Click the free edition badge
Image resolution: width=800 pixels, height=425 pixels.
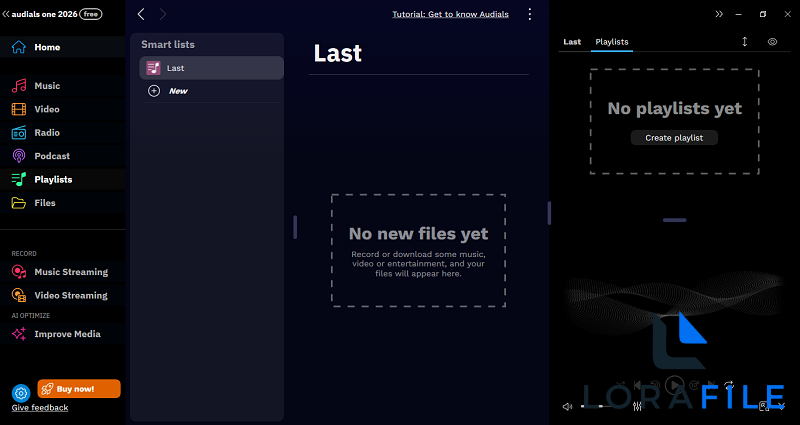point(91,14)
